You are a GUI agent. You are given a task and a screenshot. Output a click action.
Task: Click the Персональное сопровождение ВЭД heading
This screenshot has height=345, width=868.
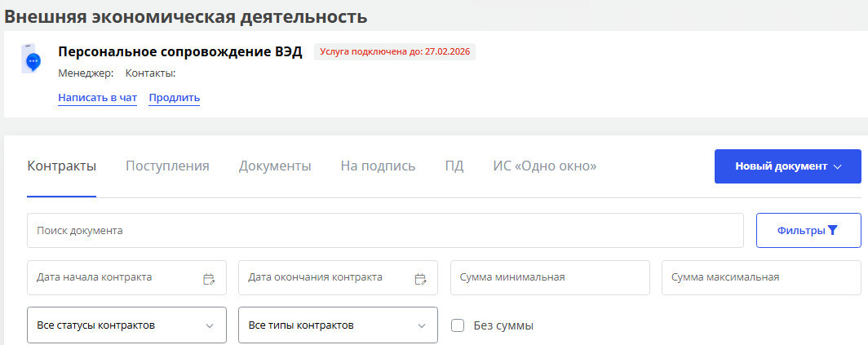tap(180, 52)
